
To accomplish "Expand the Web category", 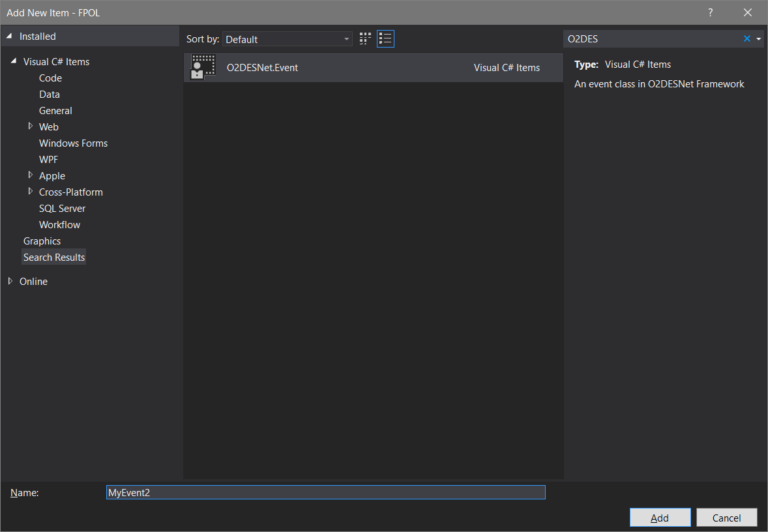I will (x=31, y=126).
